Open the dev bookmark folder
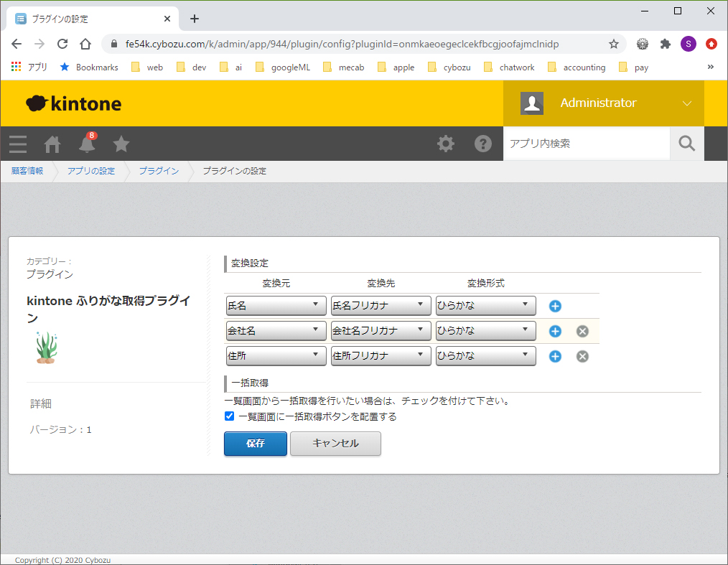This screenshot has height=565, width=728. [x=191, y=67]
